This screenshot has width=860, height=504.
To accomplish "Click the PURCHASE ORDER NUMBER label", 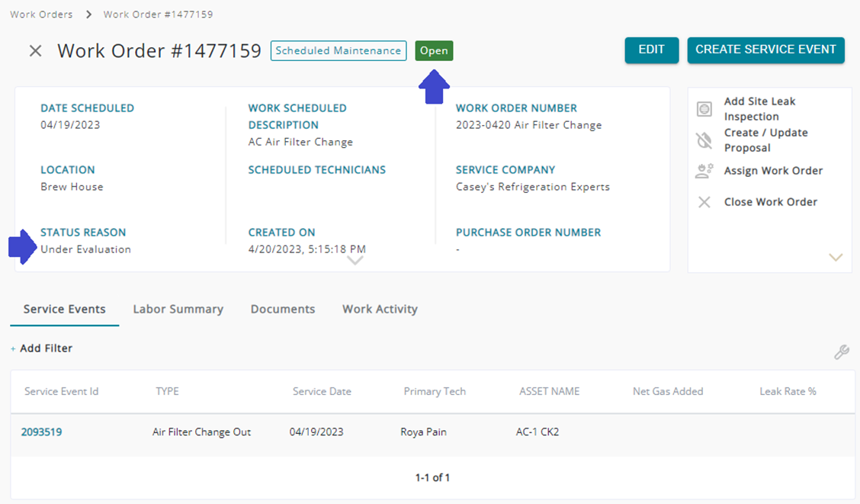I will coord(528,233).
